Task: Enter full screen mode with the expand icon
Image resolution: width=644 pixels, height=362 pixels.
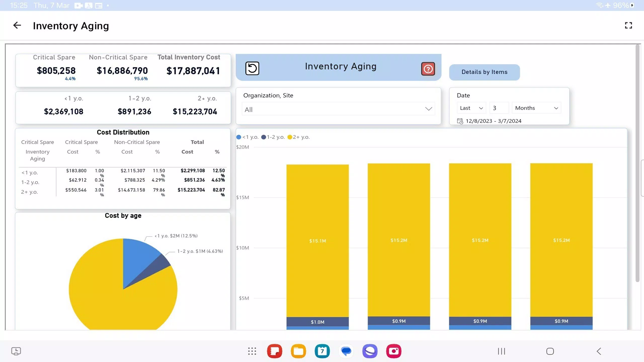Action: [x=628, y=25]
